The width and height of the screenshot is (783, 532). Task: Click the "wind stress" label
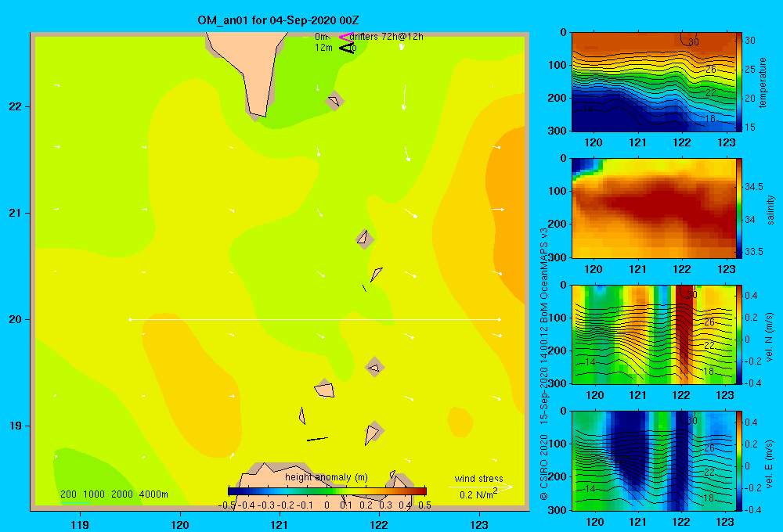478,478
